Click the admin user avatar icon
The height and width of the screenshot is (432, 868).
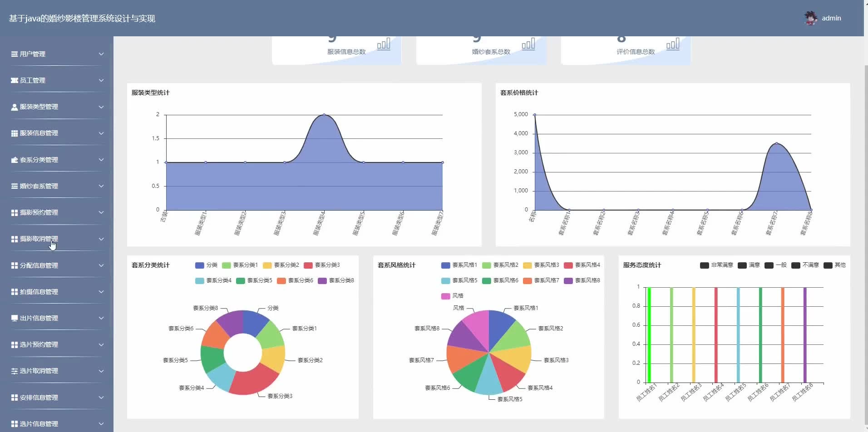(810, 18)
